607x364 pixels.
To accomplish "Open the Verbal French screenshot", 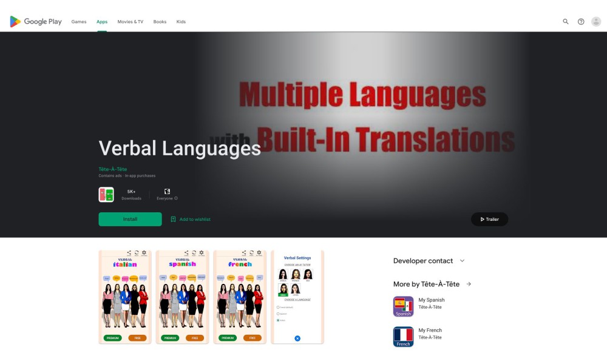I will (x=240, y=297).
